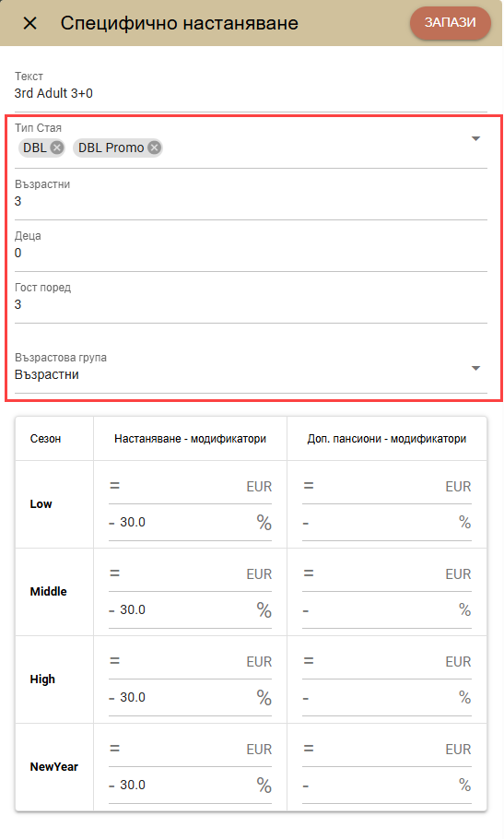Viewport: 504px width, 839px height.
Task: Close the Специфично настаняване dialog with X
Action: point(29,23)
